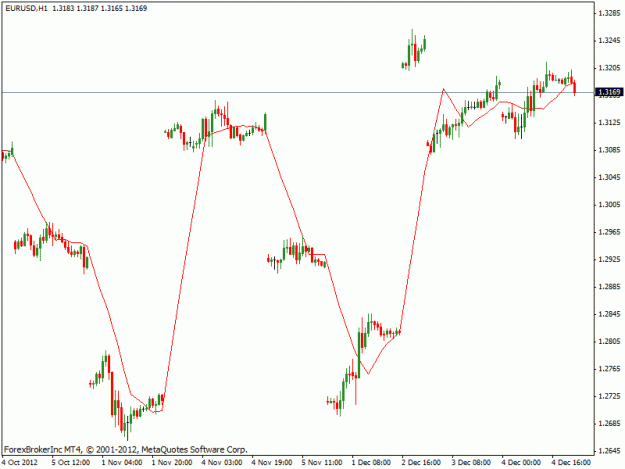The height and width of the screenshot is (469, 625).
Task: Click the 1 Nov 04:00 time label
Action: (x=122, y=463)
